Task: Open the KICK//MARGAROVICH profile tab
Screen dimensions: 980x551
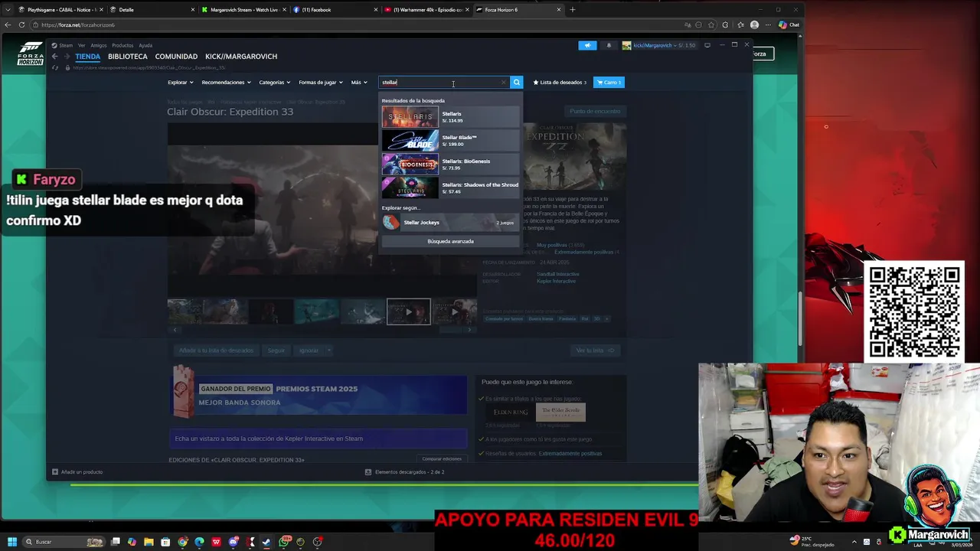Action: tap(241, 57)
